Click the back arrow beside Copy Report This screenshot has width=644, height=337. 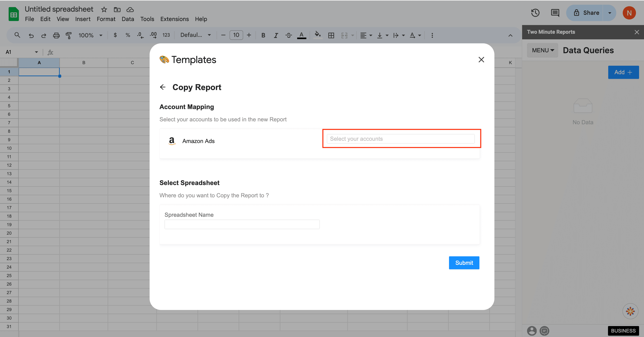coord(163,87)
